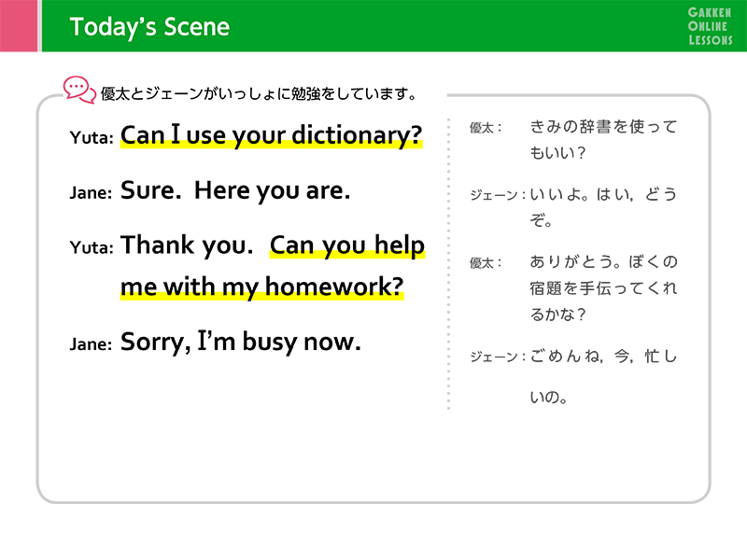Viewport: 747px width, 560px height.
Task: Click the Japanese intro sentence 優太とジェーンがいっしょに勉強をしています。
Action: (x=259, y=94)
